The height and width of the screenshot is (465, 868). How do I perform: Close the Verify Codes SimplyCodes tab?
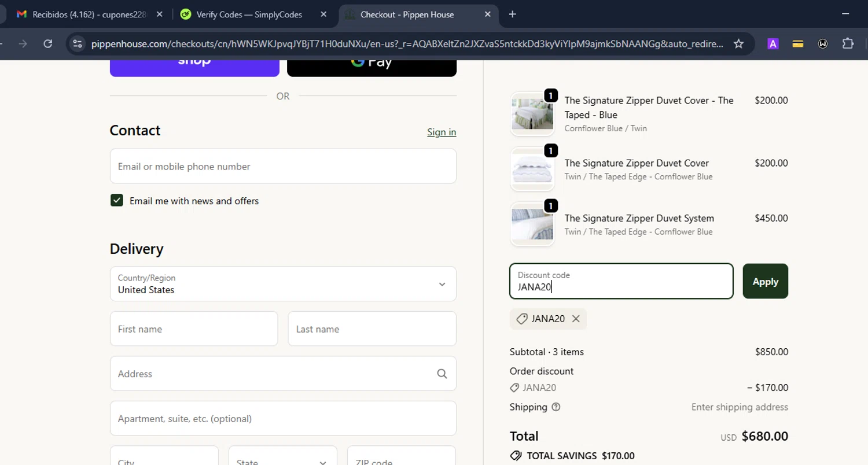point(323,14)
